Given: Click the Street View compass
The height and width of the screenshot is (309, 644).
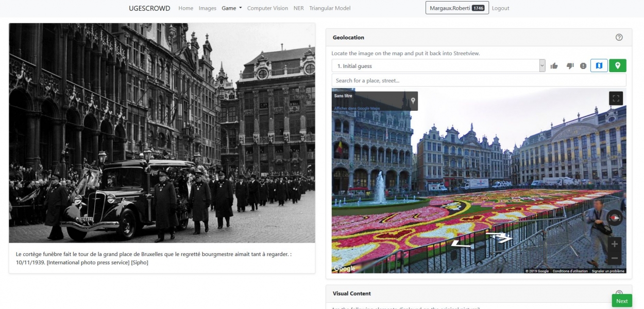Looking at the screenshot, I should (x=614, y=218).
